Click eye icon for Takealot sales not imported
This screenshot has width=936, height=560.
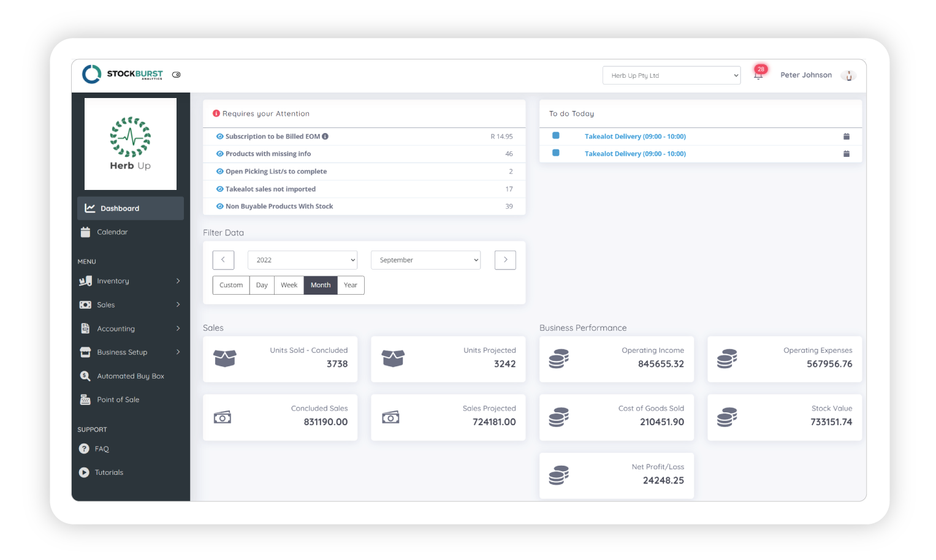[x=219, y=189]
